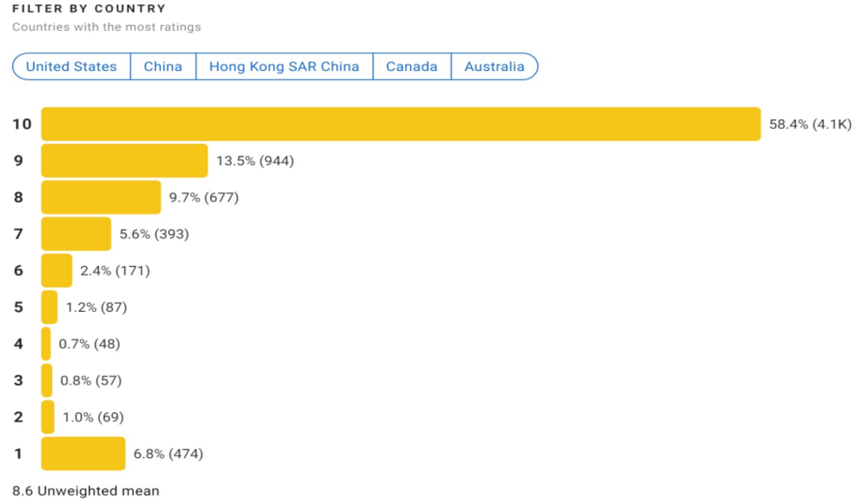Click the rating 9 bar

point(124,161)
